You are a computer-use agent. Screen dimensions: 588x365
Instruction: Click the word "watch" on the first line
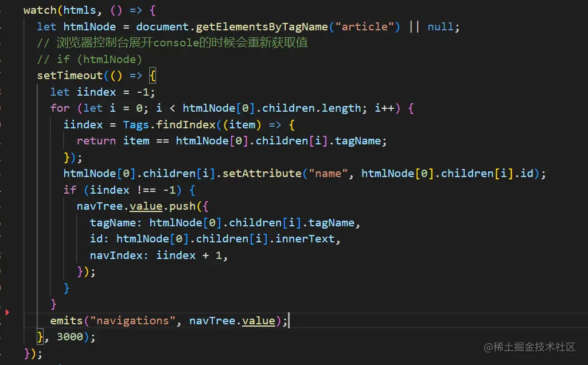coord(40,10)
